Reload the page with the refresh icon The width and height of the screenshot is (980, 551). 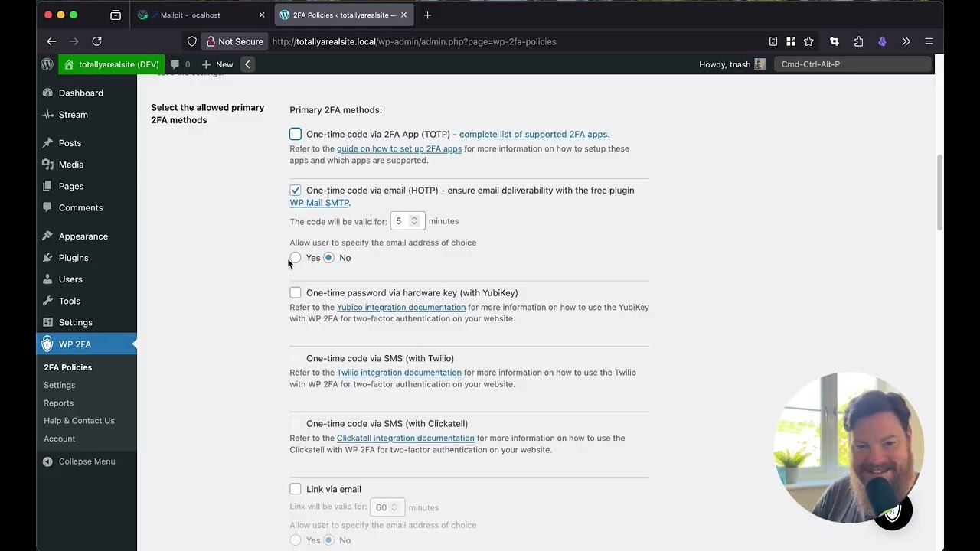97,41
